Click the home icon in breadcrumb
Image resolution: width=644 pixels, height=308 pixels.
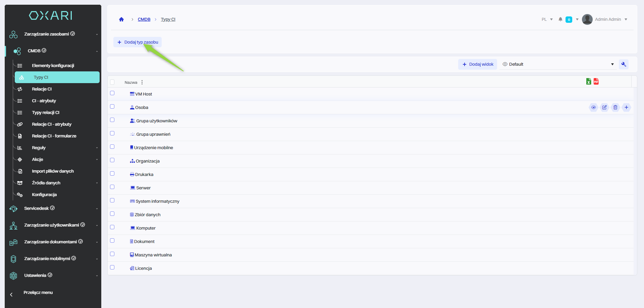(x=121, y=19)
